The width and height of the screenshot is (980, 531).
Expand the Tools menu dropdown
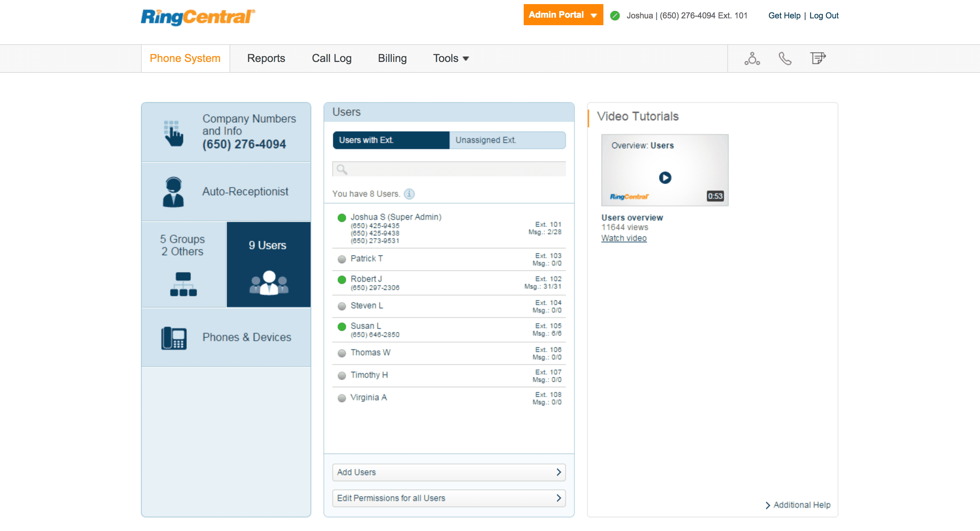451,58
